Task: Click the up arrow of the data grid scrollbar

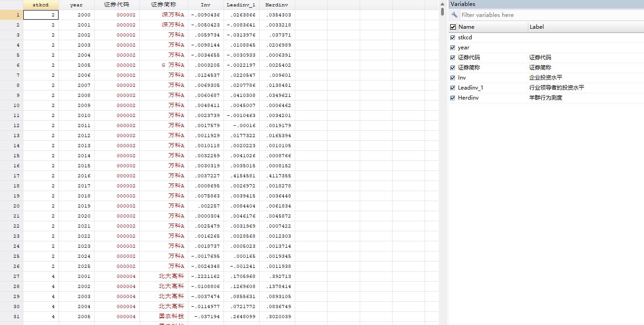Action: (x=442, y=3)
